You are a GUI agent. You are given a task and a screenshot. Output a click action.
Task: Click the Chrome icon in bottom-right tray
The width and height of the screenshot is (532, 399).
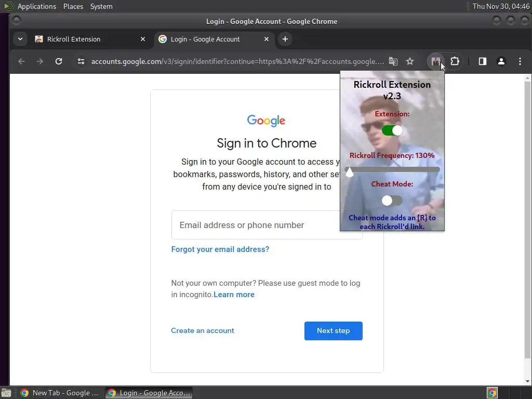point(492,393)
